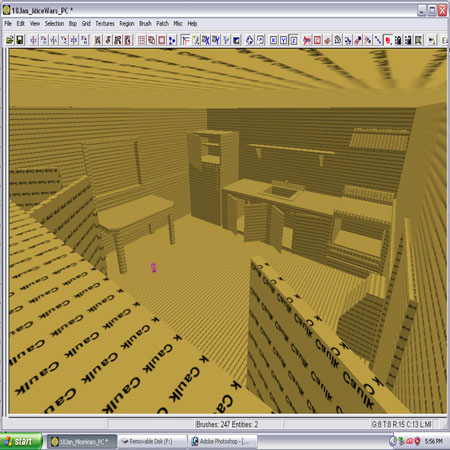Screen dimensions: 450x450
Task: Open the Help menu
Action: (x=192, y=24)
